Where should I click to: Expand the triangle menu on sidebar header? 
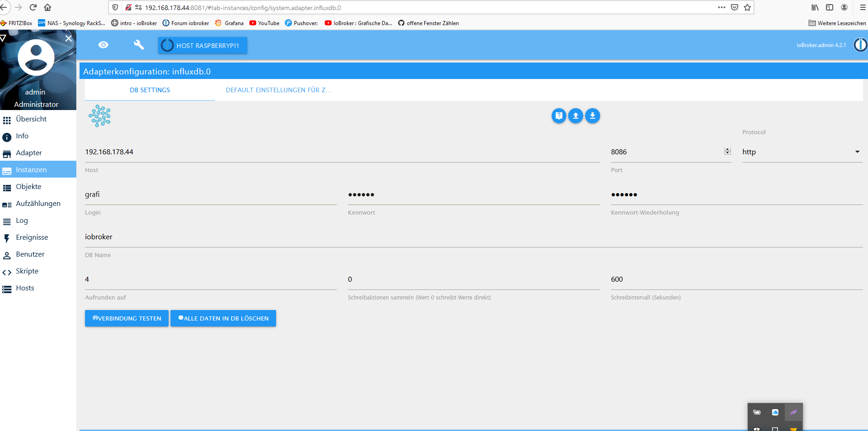pyautogui.click(x=3, y=38)
